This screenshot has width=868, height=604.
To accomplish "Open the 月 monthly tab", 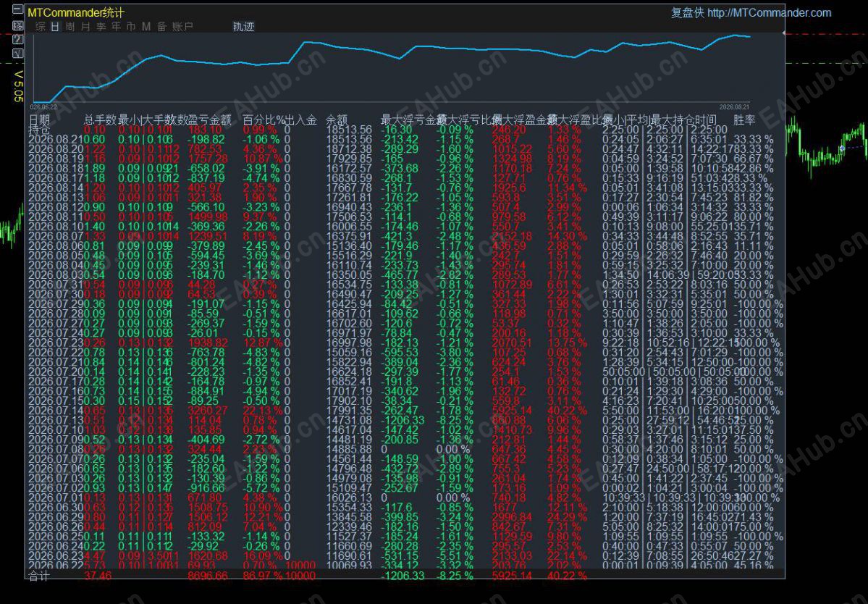I will tap(85, 27).
